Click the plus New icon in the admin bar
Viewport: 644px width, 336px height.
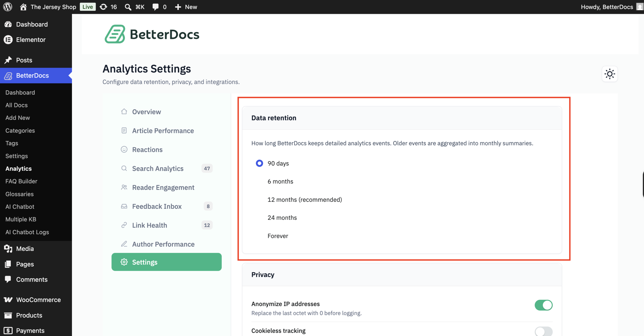pos(178,7)
